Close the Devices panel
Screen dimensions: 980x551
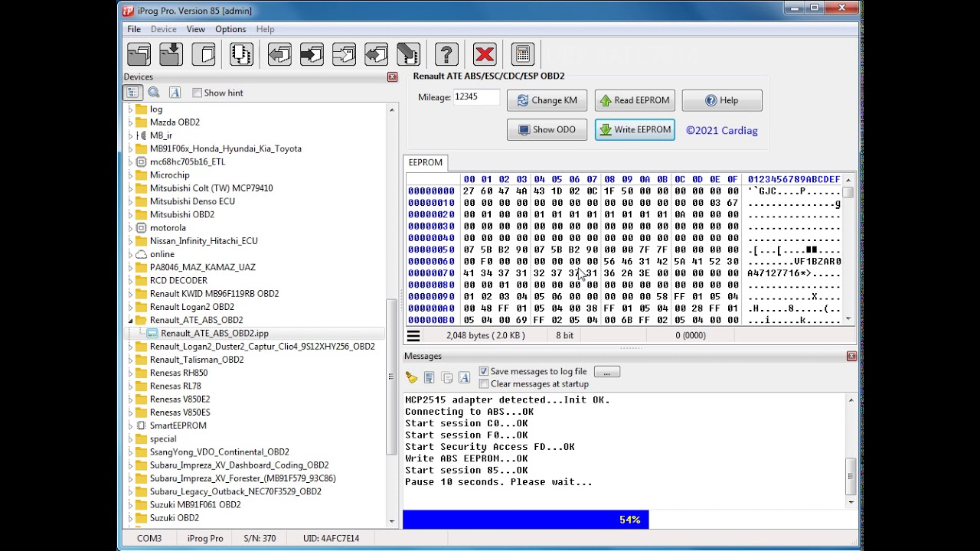point(393,77)
